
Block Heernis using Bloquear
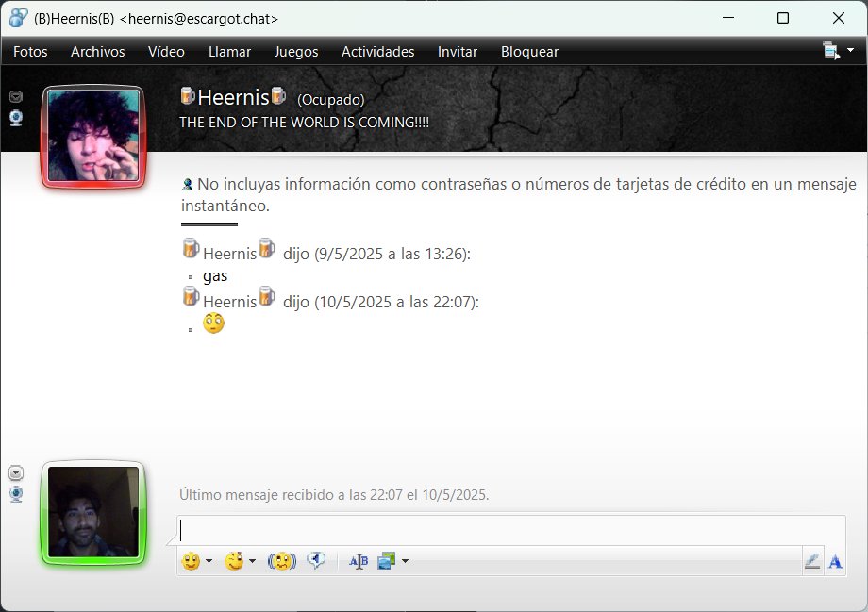click(x=529, y=52)
